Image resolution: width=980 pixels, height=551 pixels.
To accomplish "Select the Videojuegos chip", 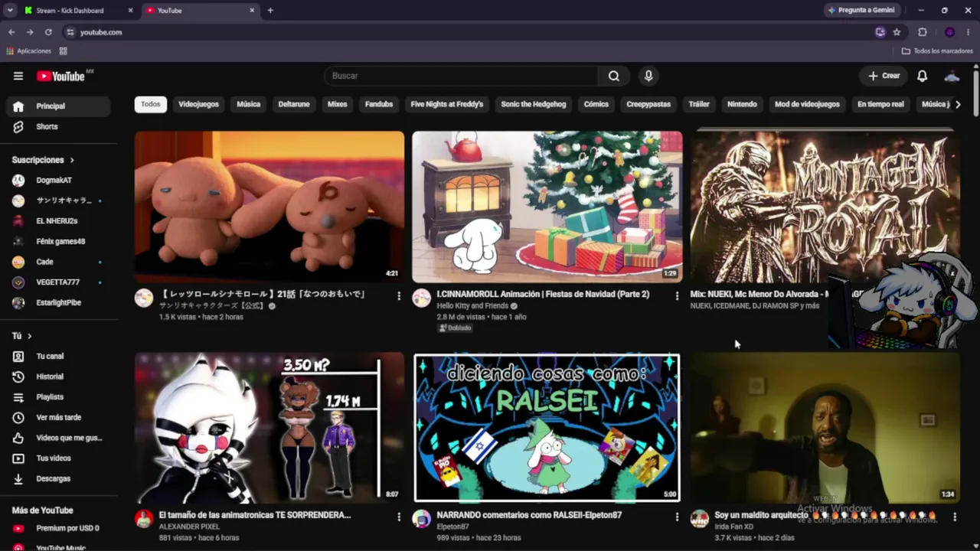I will click(198, 104).
